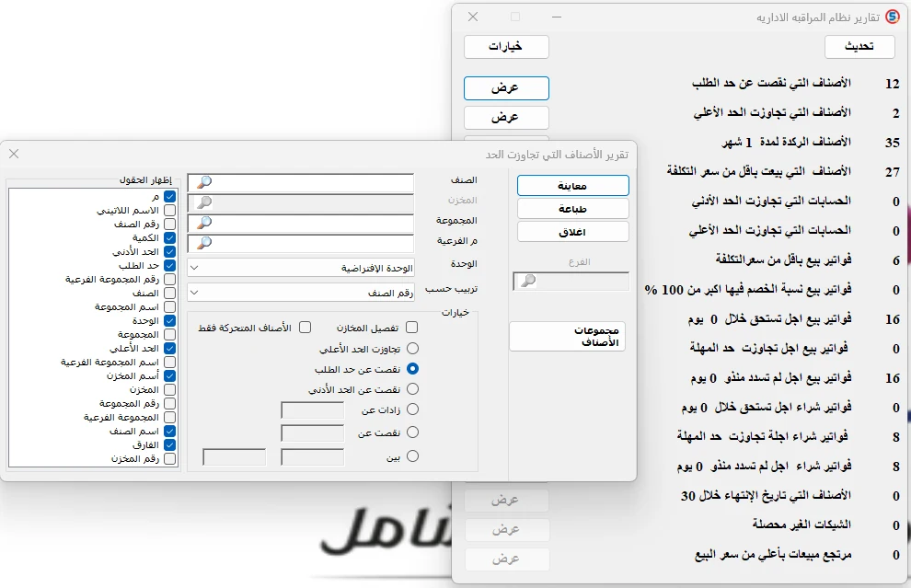
Task: Click تحديث button in reports window
Action: pyautogui.click(x=859, y=47)
